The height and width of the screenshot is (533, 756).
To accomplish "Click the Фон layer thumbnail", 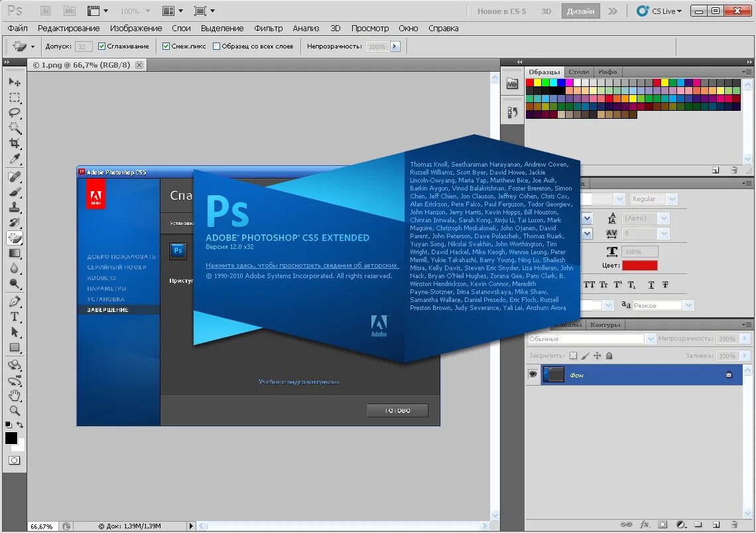I will [x=554, y=374].
